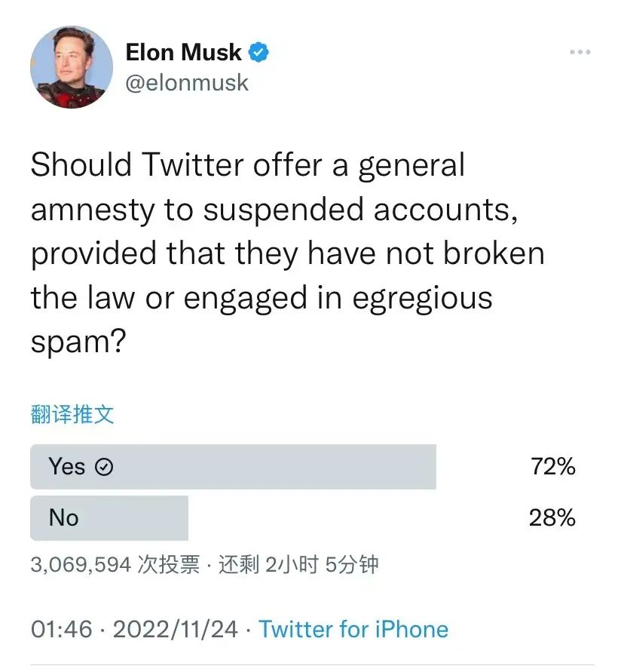624x672 pixels.
Task: Click the Elon Musk display name
Action: pyautogui.click(x=183, y=53)
